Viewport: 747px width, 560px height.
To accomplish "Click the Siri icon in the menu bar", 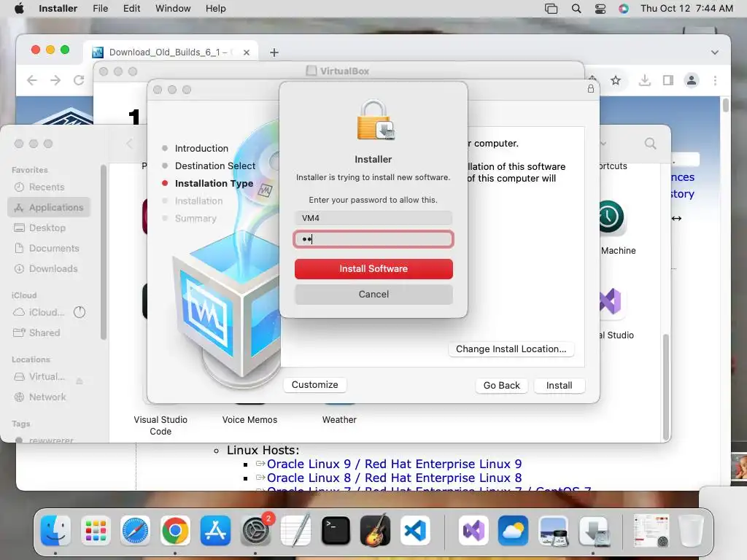I will click(624, 9).
